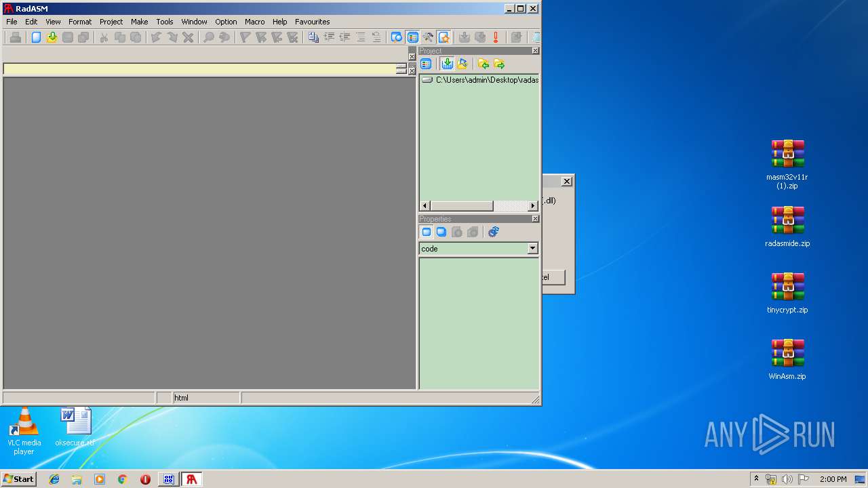Toggle file browser view in Project panel
Screen dimensions: 868x488
click(426, 64)
